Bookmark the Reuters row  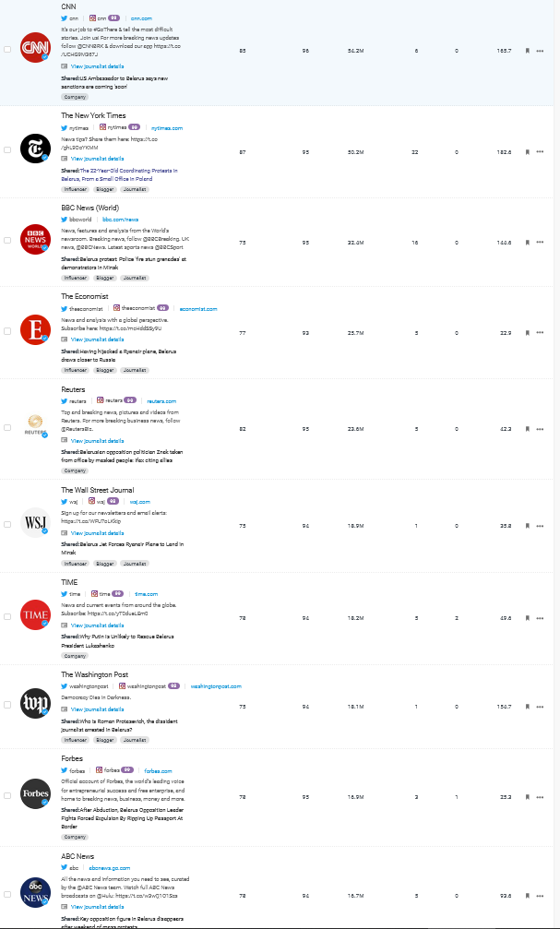(527, 429)
